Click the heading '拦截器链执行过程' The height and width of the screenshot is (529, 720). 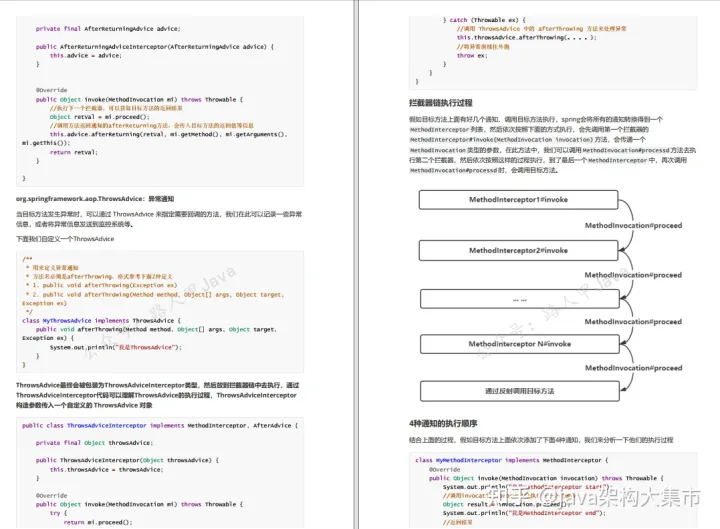[x=440, y=103]
